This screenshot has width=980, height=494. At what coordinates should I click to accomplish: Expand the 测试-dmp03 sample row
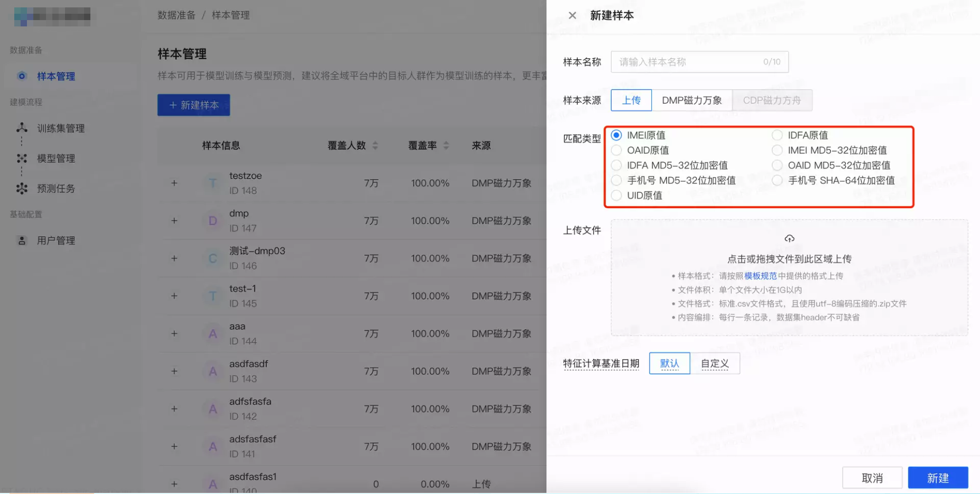[174, 258]
